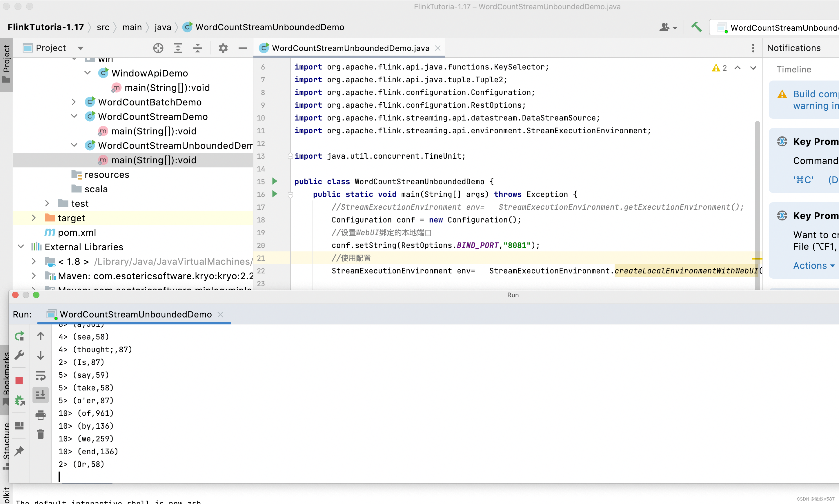This screenshot has height=504, width=839.
Task: Pin the Run tab with pin icon
Action: [x=19, y=451]
